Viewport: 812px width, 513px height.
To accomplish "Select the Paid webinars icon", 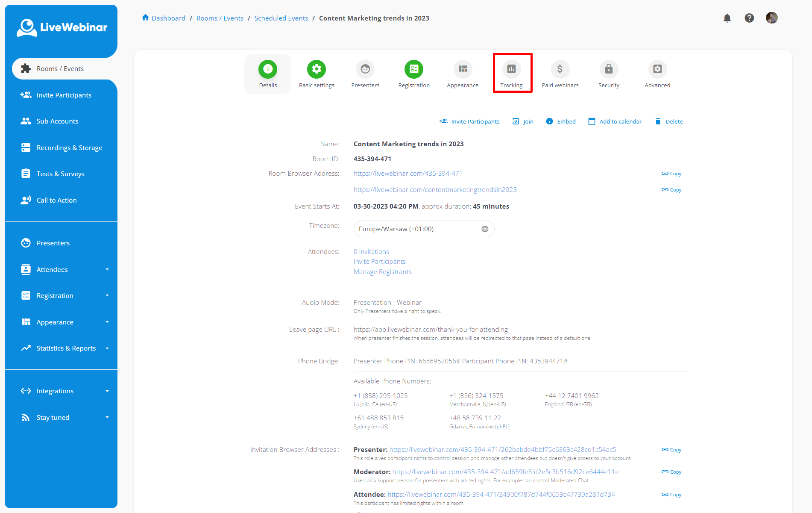I will point(560,69).
